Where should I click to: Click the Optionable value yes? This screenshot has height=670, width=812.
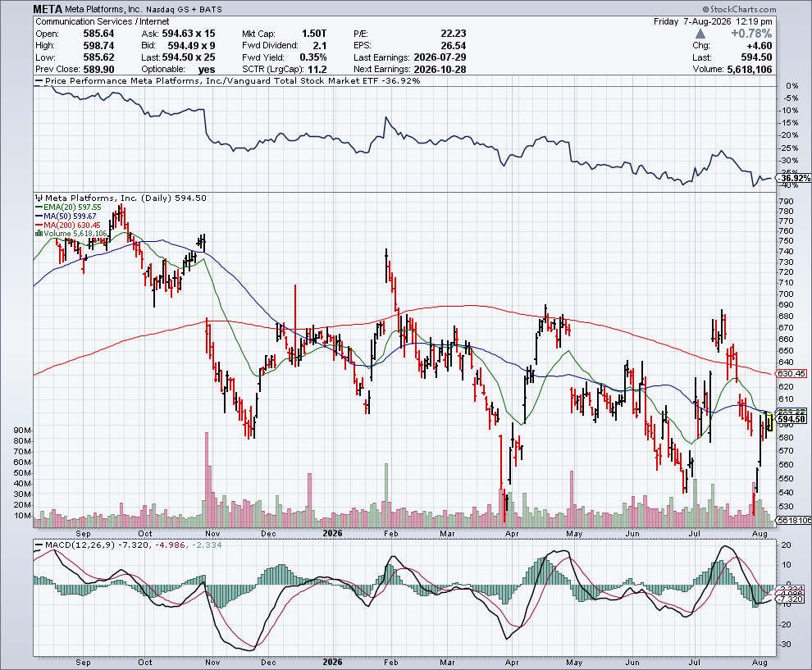206,70
